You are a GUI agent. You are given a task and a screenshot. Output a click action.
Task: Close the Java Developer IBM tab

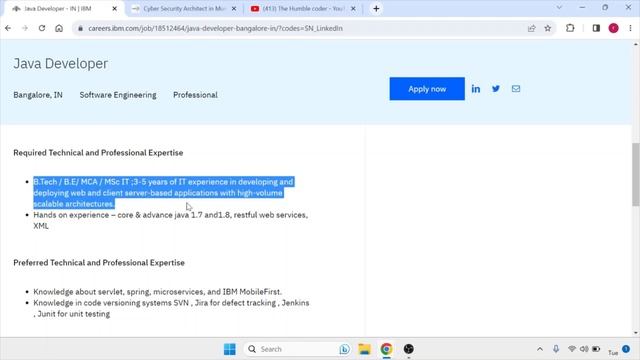point(115,9)
